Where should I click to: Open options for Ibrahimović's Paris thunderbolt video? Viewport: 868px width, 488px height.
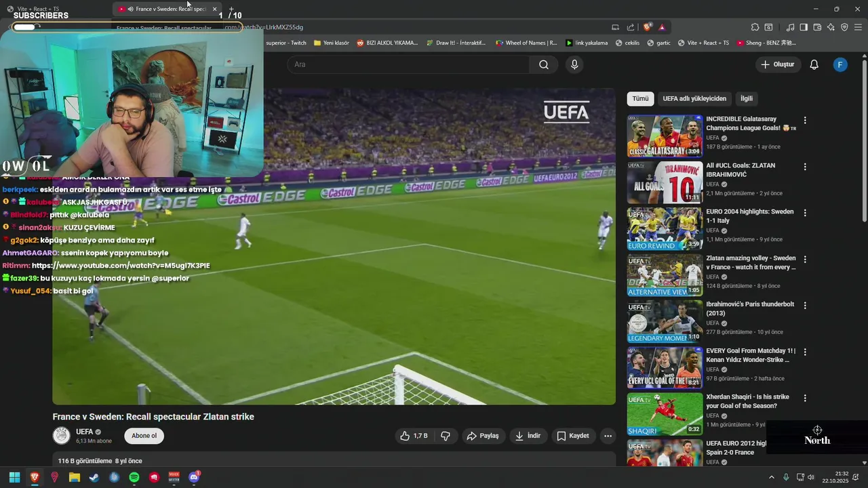805,306
